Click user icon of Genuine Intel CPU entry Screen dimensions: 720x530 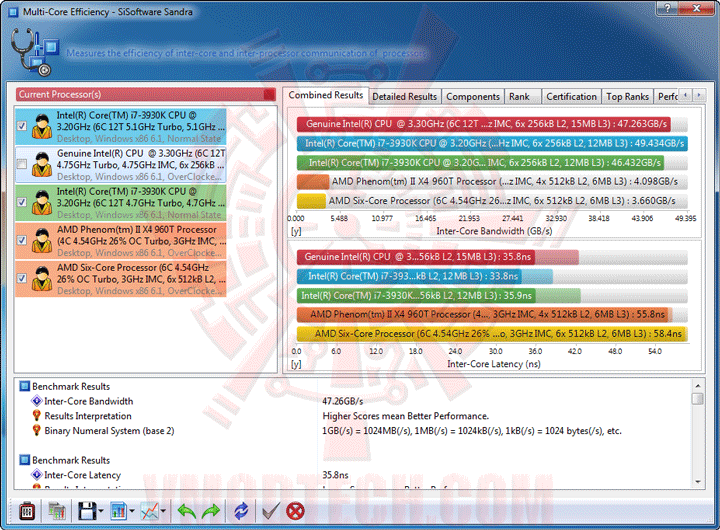tap(42, 164)
